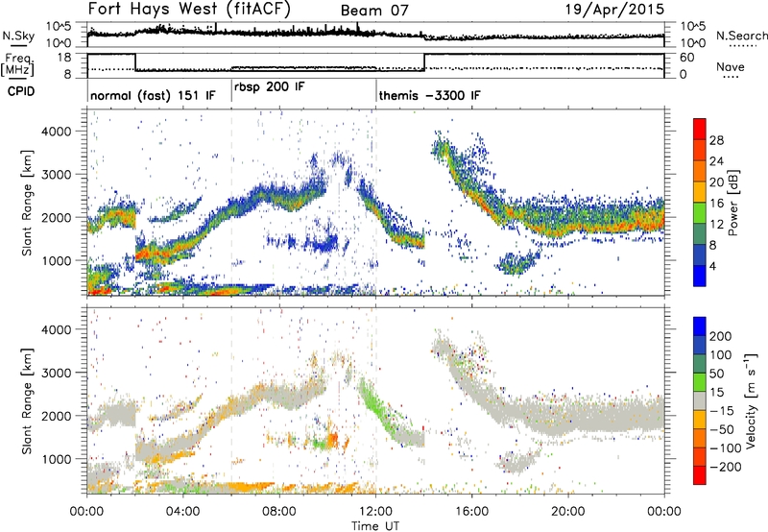This screenshot has height=532, width=768.
Task: Click the '4' tick on power colorbar
Action: 713,266
